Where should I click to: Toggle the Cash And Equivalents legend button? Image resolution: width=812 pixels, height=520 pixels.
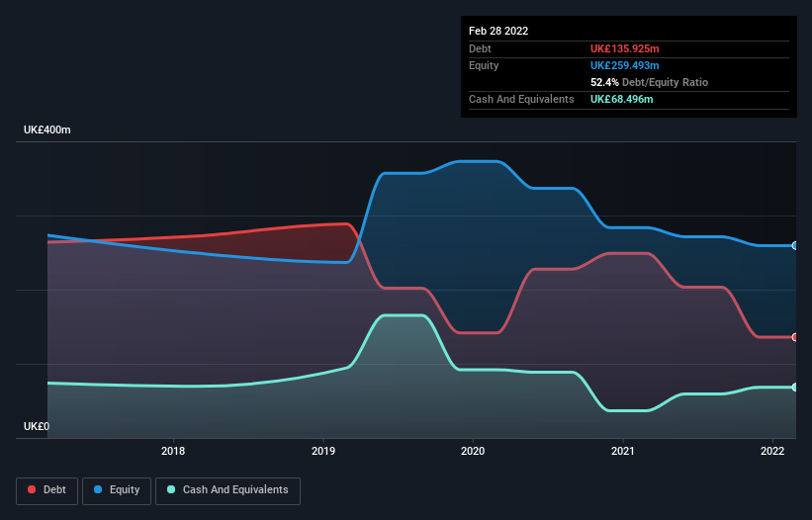click(x=227, y=490)
